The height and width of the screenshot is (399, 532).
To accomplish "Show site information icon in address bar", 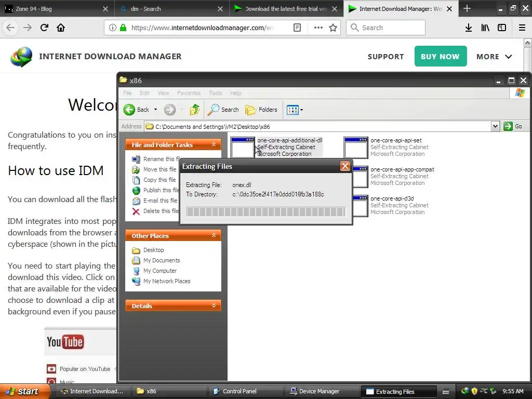I will pyautogui.click(x=113, y=28).
